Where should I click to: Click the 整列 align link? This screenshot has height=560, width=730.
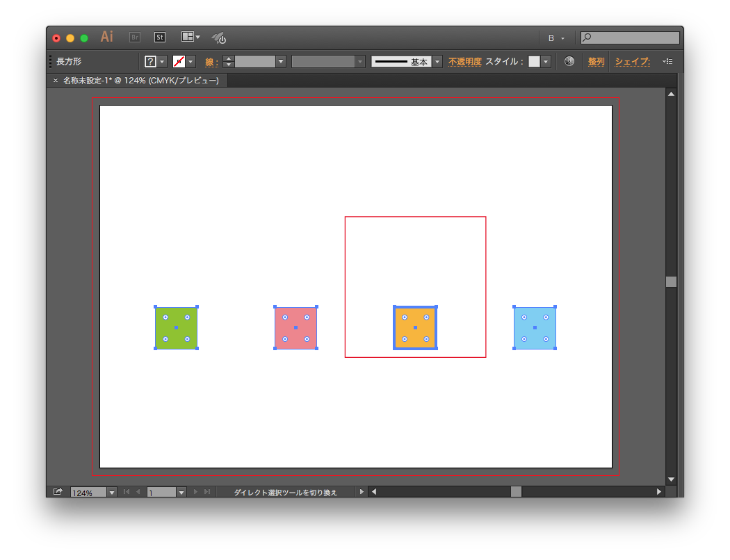pos(596,61)
